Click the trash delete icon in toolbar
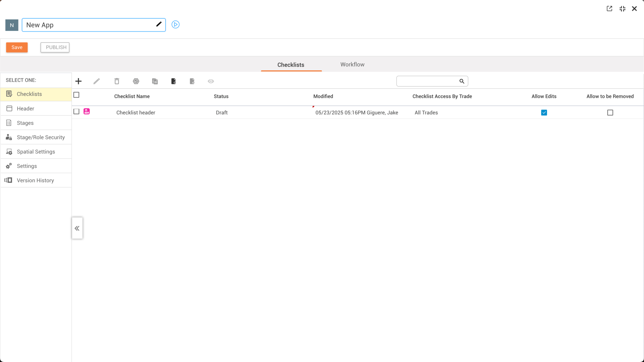This screenshot has width=644, height=362. click(117, 81)
